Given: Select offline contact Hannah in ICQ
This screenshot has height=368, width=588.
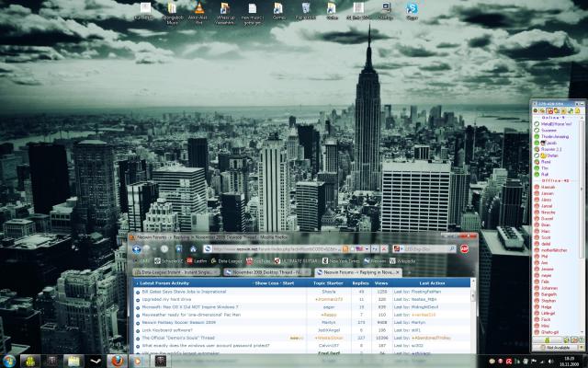Looking at the screenshot, I should coord(548,187).
